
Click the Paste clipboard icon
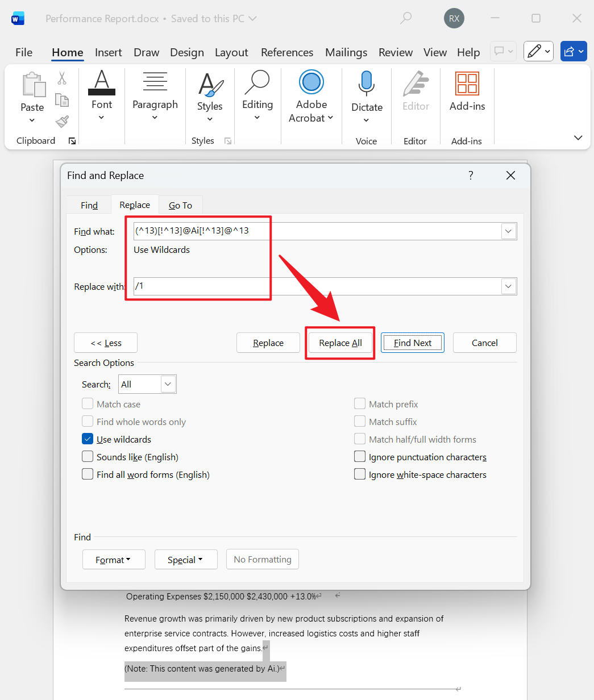pos(33,85)
